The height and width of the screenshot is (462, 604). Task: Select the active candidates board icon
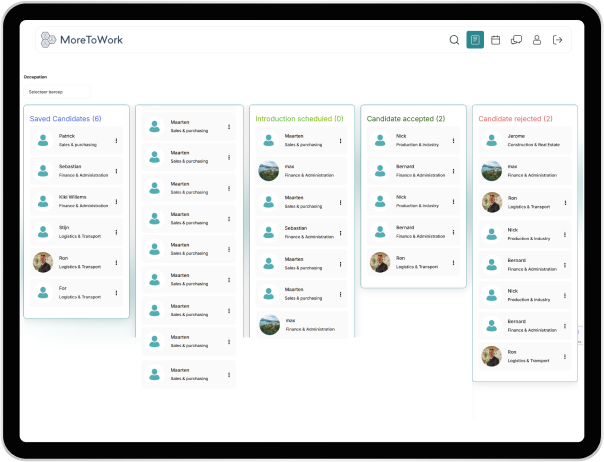pos(475,40)
